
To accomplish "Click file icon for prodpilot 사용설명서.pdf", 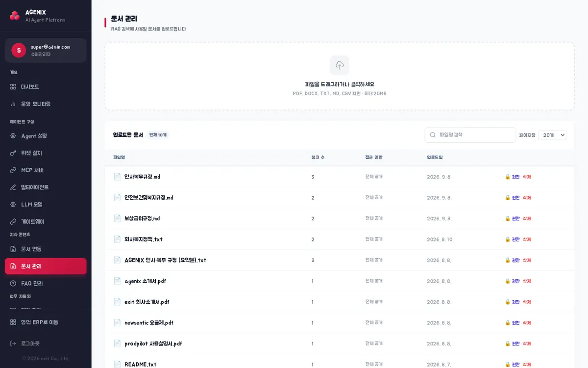I will click(117, 343).
